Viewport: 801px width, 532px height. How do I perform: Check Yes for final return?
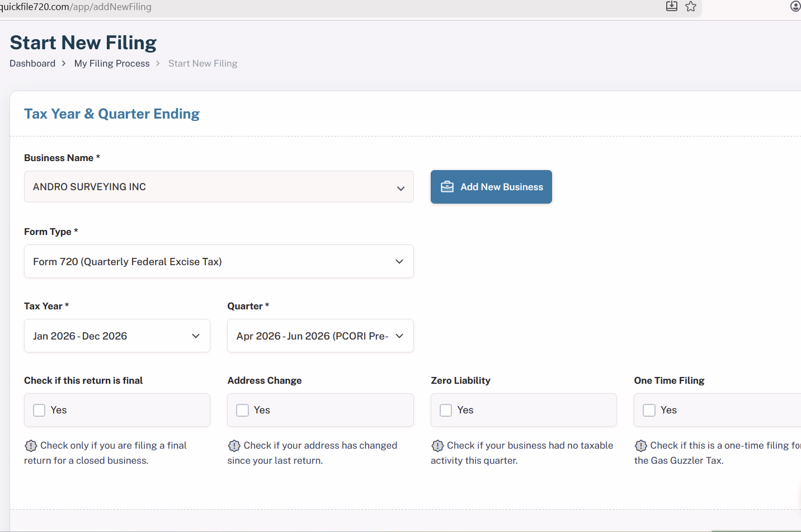point(39,410)
